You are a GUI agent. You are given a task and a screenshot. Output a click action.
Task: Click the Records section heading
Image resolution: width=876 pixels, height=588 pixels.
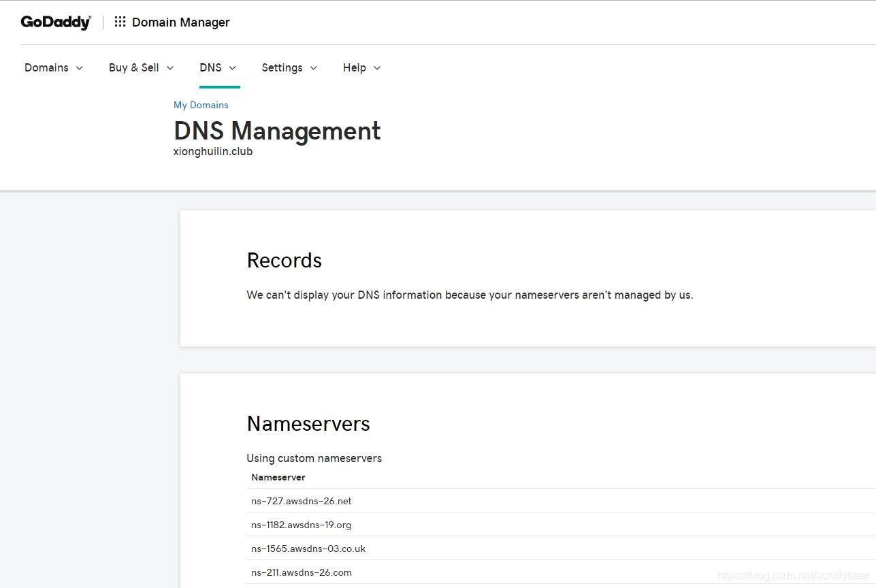pos(284,260)
